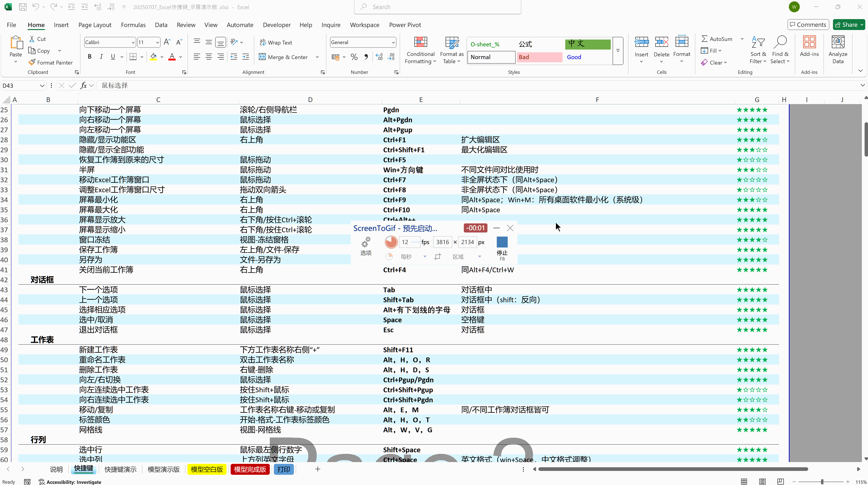Apply the Bad cell style
This screenshot has height=485, width=868.
539,57
